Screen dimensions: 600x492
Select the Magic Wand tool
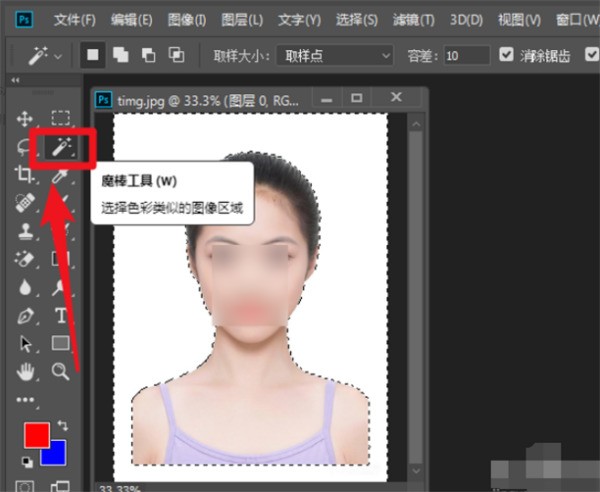[60, 147]
